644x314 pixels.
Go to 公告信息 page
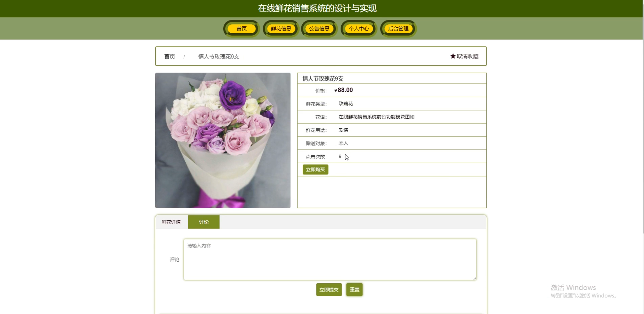click(x=319, y=29)
